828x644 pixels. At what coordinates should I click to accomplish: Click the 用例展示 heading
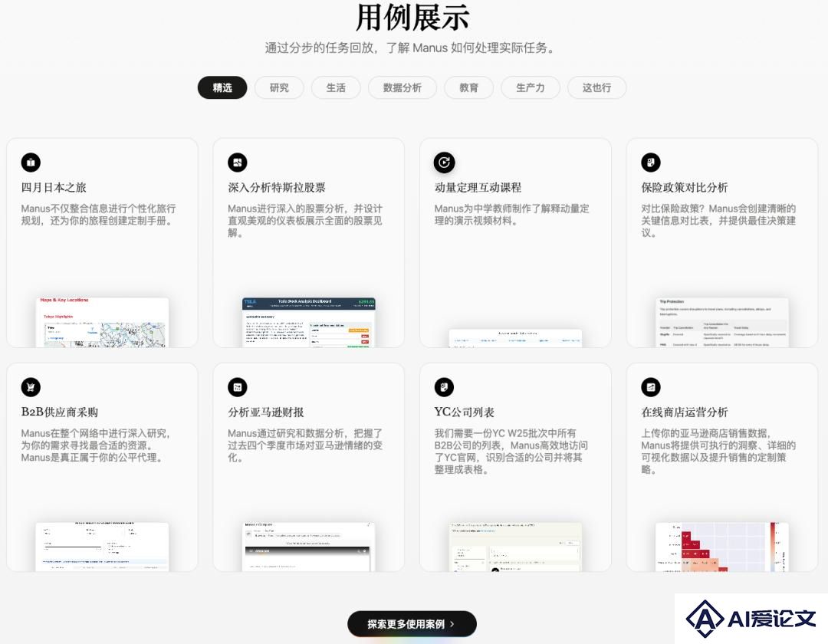pyautogui.click(x=412, y=18)
